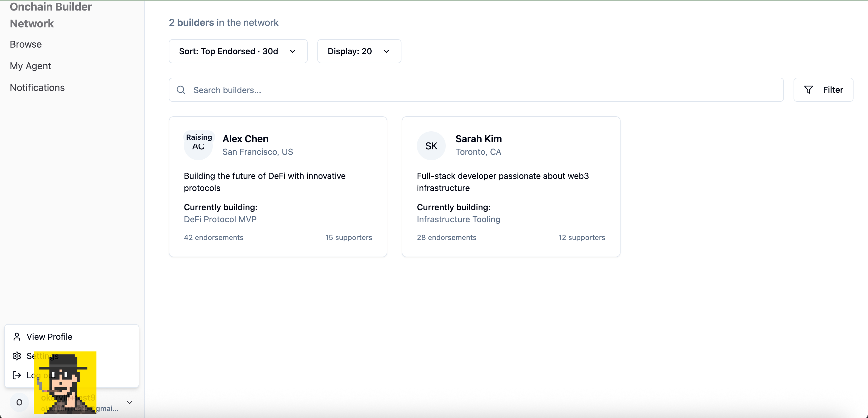
Task: Open My Agent sidebar item
Action: click(30, 66)
